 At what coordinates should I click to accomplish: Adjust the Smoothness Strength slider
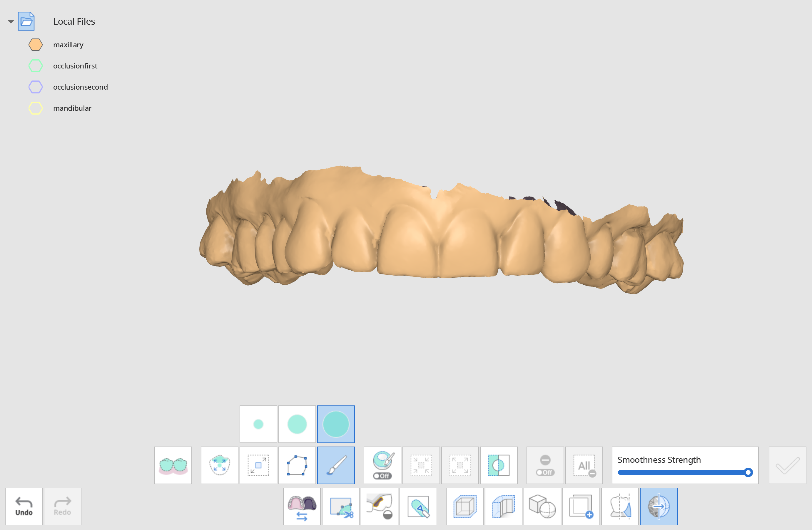tap(685, 472)
